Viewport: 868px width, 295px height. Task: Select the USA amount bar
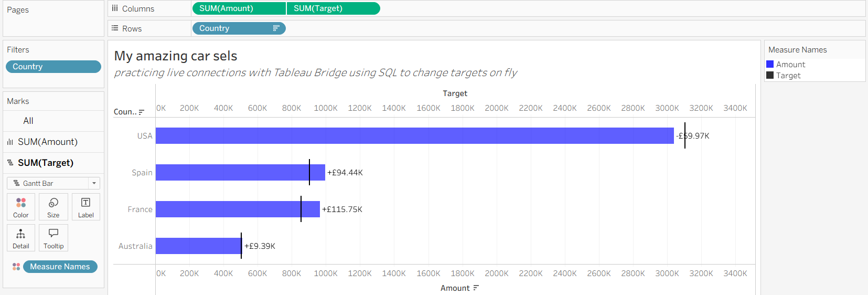[x=415, y=135]
